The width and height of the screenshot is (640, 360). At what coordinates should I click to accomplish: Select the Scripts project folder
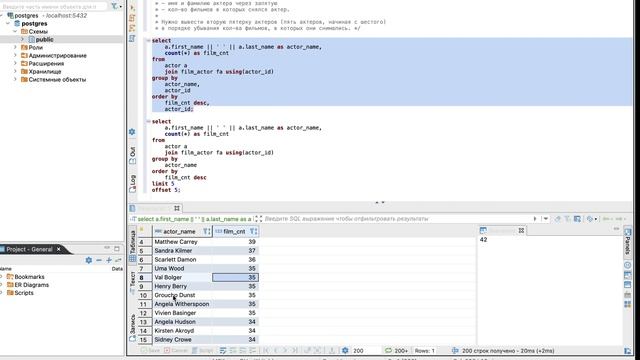pos(20,293)
